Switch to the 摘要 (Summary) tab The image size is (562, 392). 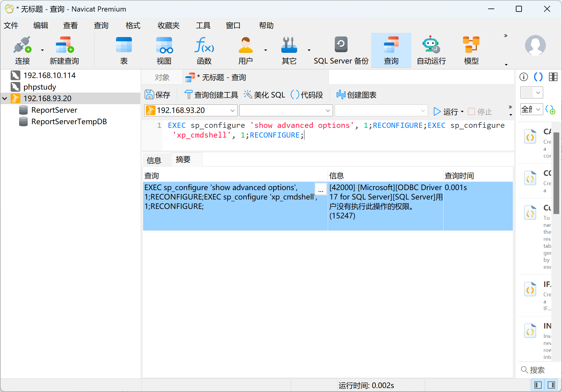(x=183, y=160)
